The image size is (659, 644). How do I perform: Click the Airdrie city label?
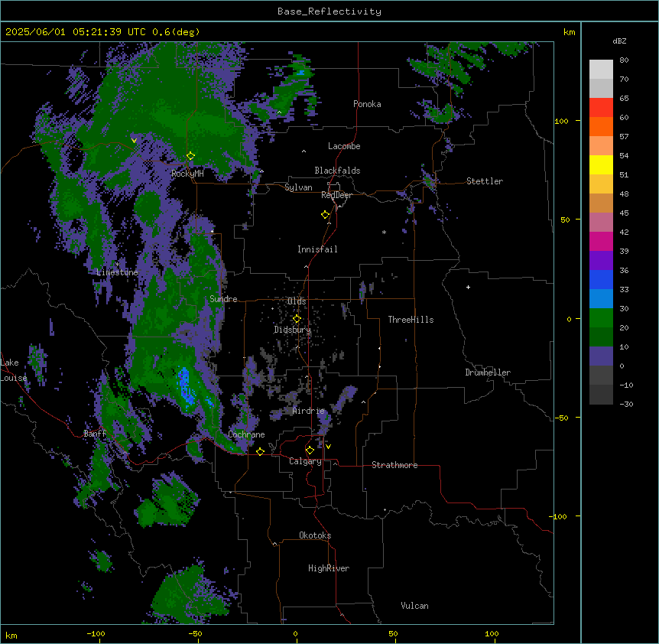coord(309,411)
